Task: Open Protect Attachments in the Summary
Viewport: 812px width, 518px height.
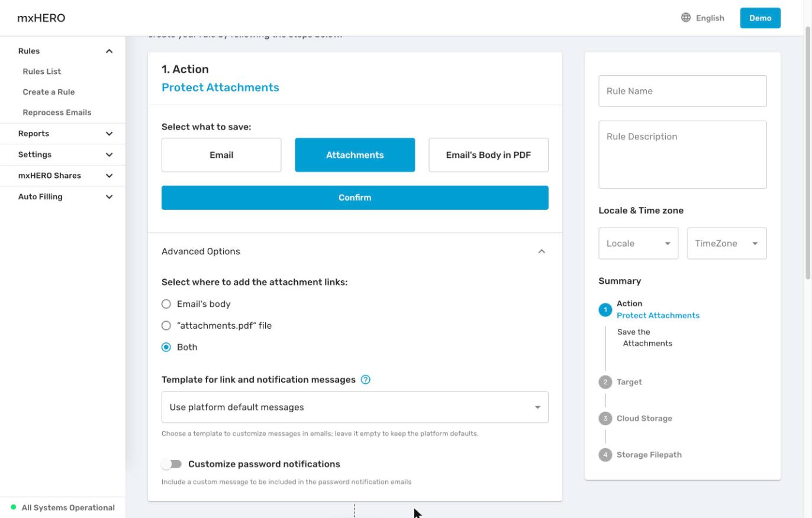Action: pos(658,316)
